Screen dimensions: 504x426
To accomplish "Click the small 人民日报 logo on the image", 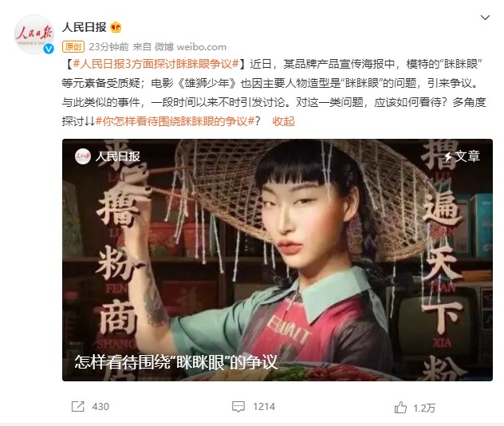I will [83, 156].
